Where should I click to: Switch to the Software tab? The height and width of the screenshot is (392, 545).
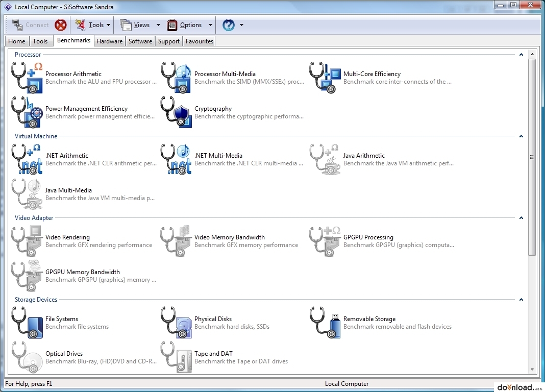point(140,41)
